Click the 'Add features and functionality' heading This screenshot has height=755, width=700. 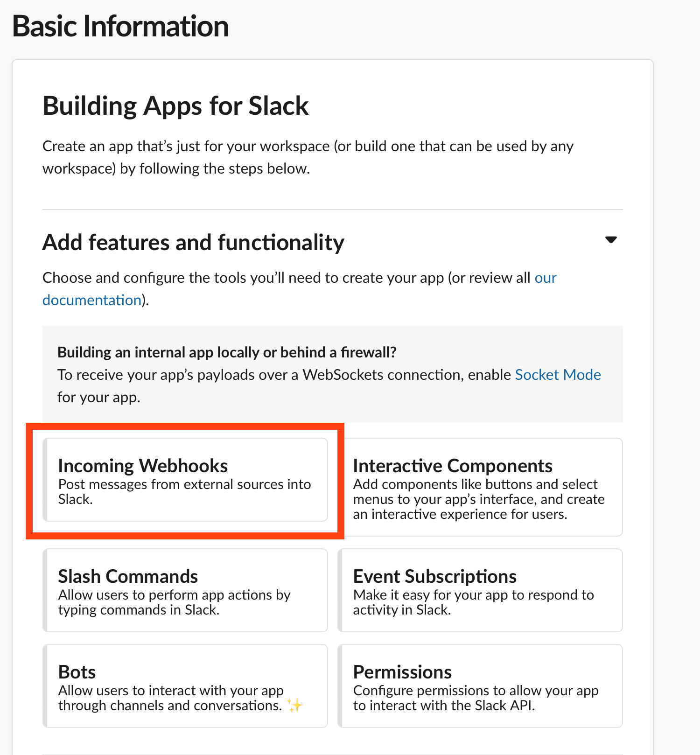[x=193, y=243]
